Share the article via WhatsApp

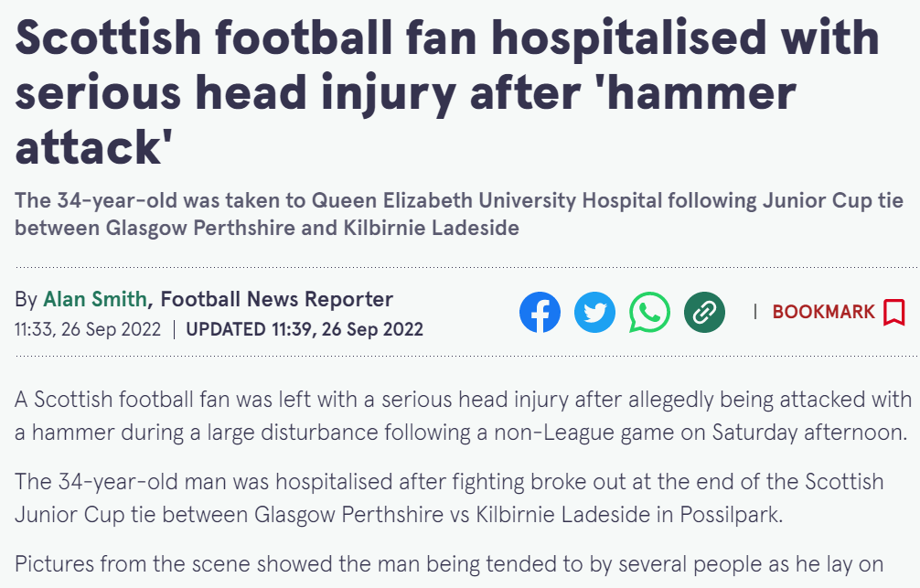click(x=649, y=312)
